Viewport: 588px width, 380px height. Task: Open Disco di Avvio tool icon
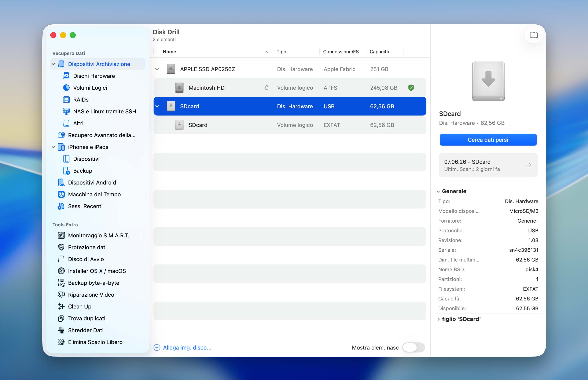point(61,259)
